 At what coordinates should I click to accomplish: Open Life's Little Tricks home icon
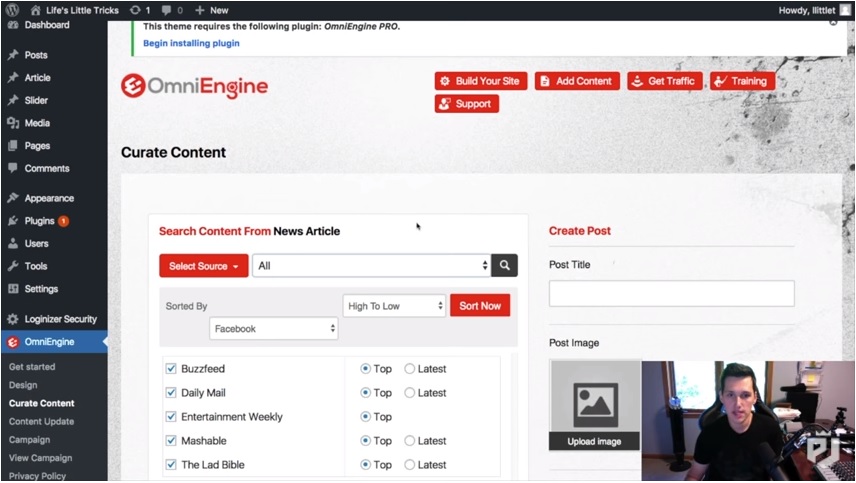(x=35, y=10)
